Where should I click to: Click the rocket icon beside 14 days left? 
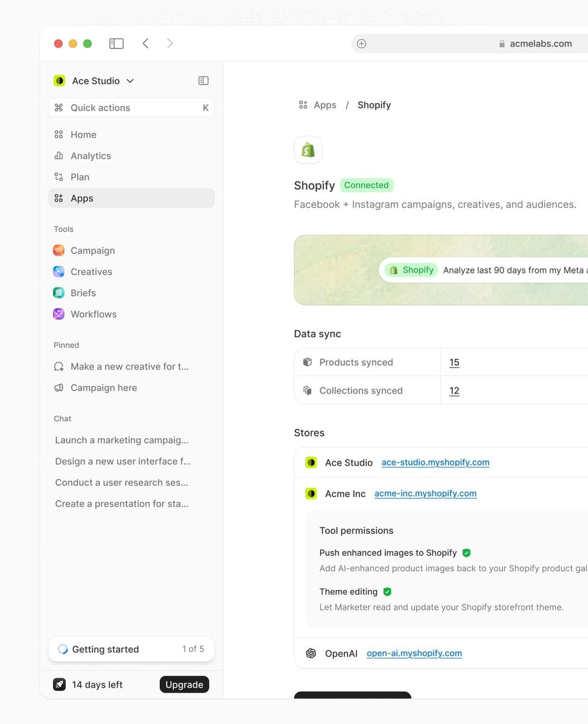click(59, 684)
